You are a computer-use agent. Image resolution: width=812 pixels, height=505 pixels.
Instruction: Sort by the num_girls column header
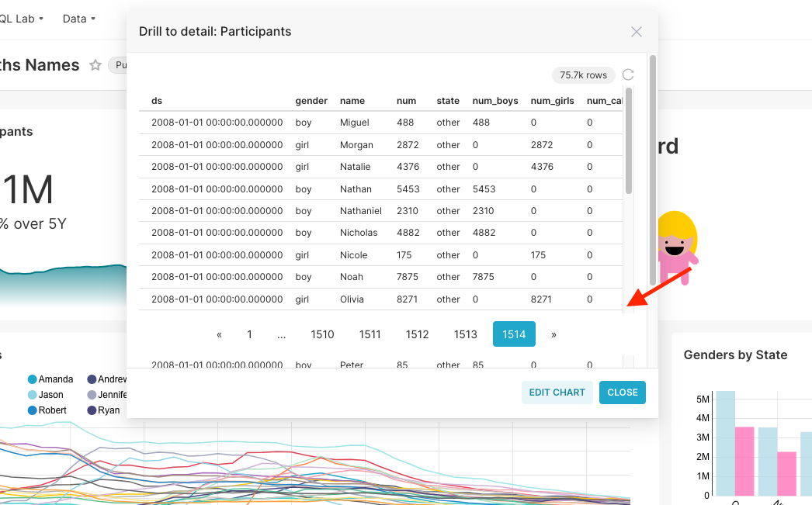coord(552,101)
